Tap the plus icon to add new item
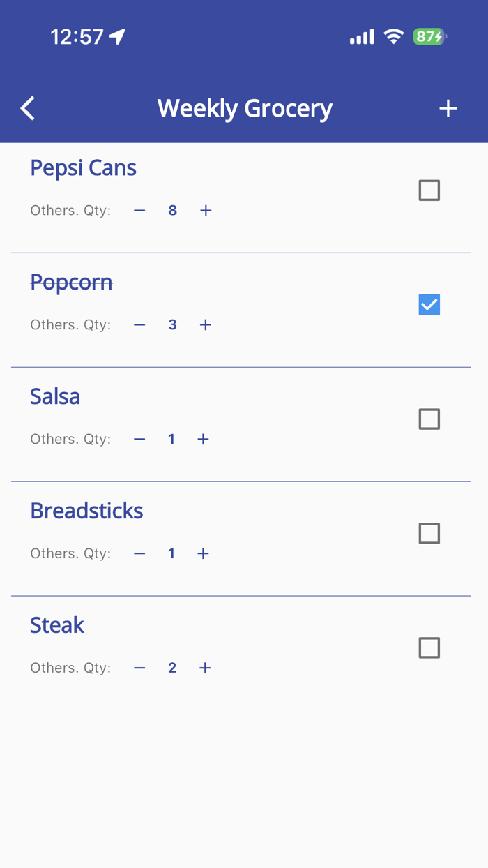 448,108
